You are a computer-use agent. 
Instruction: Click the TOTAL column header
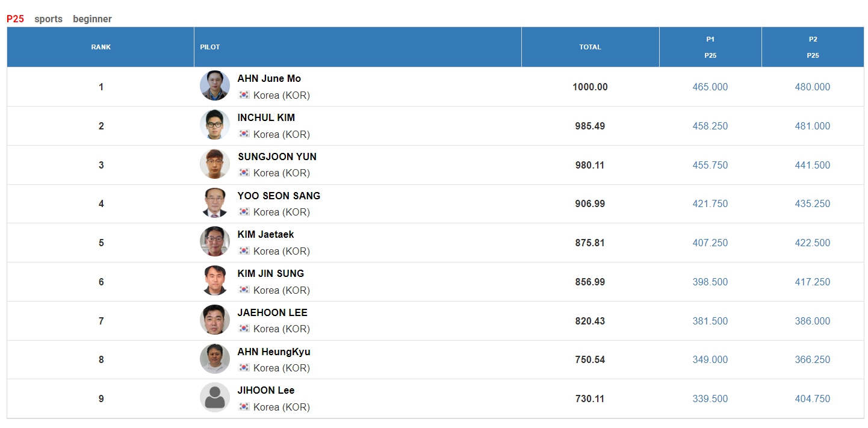point(591,47)
